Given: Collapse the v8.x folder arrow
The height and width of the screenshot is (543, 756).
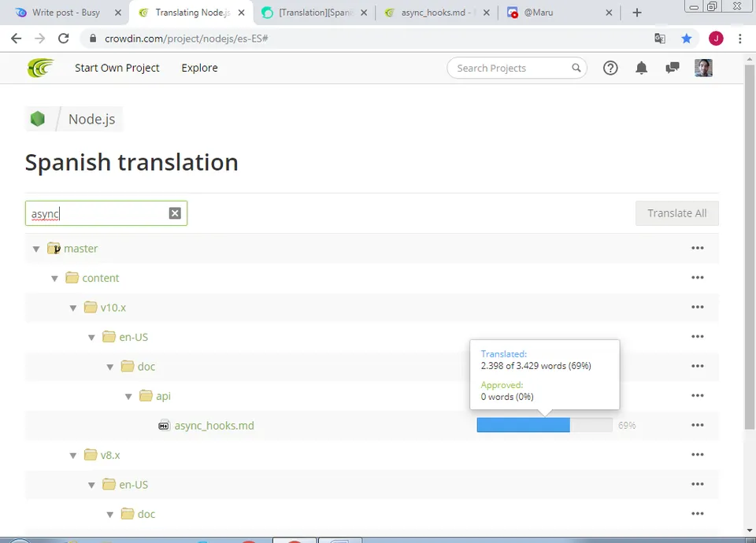Looking at the screenshot, I should click(x=72, y=456).
